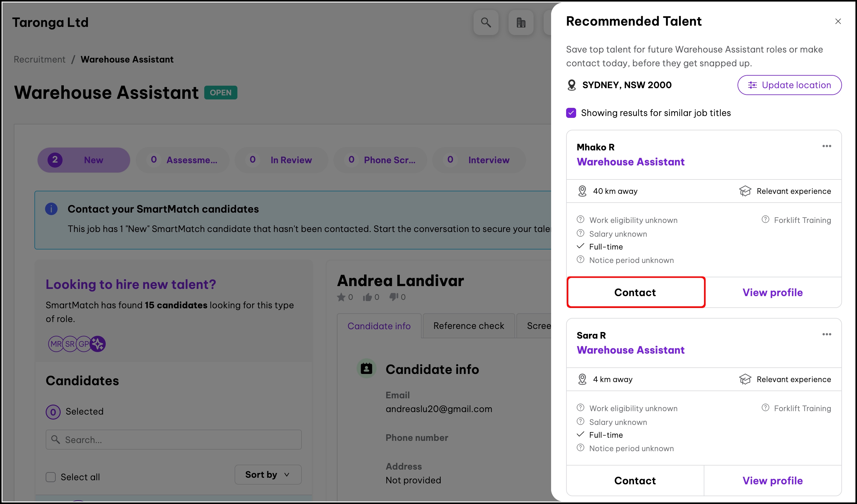Click the info icon in SmartMatch banner

[x=51, y=209]
